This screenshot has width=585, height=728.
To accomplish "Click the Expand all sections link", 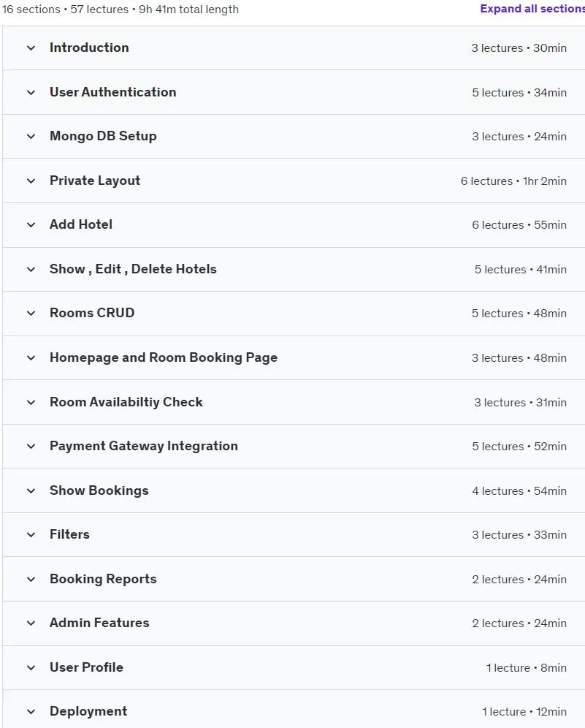I will pyautogui.click(x=532, y=9).
